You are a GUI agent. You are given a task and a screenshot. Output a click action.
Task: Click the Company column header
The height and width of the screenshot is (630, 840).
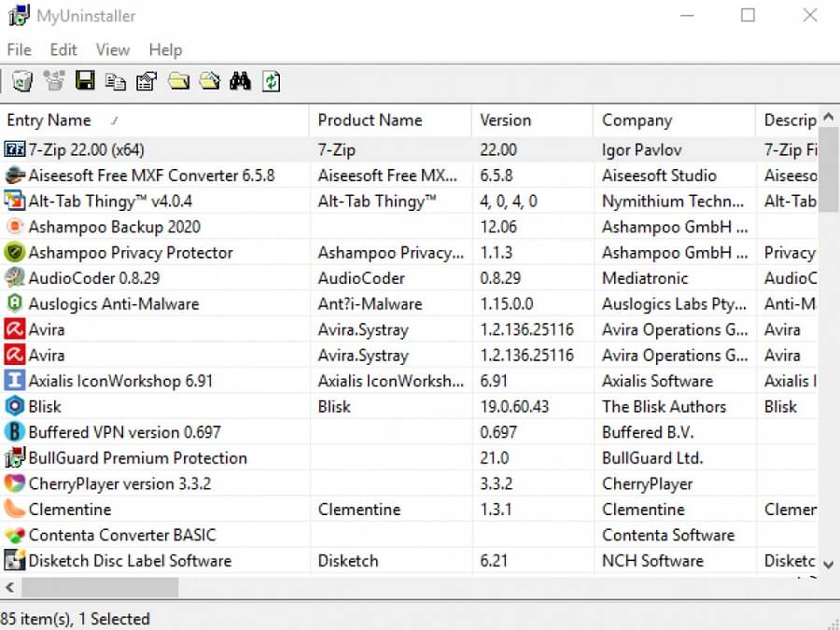(x=637, y=120)
